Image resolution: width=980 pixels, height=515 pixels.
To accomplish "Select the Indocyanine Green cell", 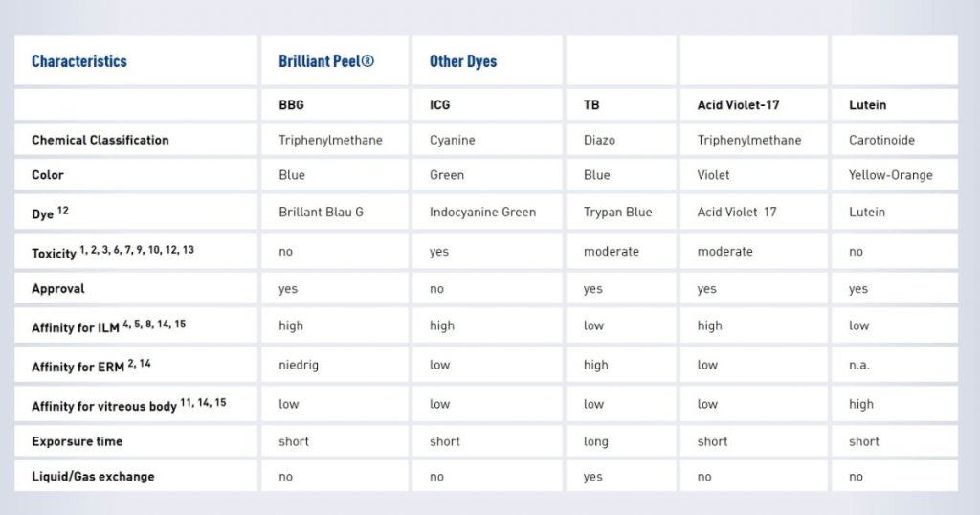I will click(x=482, y=212).
